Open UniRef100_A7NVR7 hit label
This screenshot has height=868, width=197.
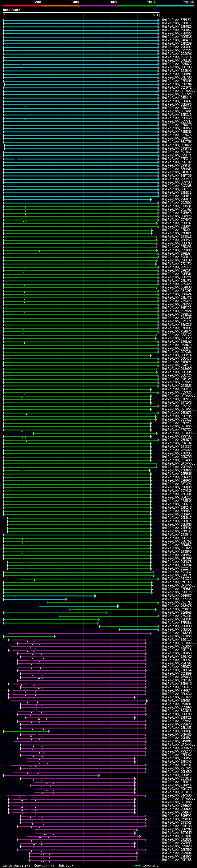[x=177, y=33]
